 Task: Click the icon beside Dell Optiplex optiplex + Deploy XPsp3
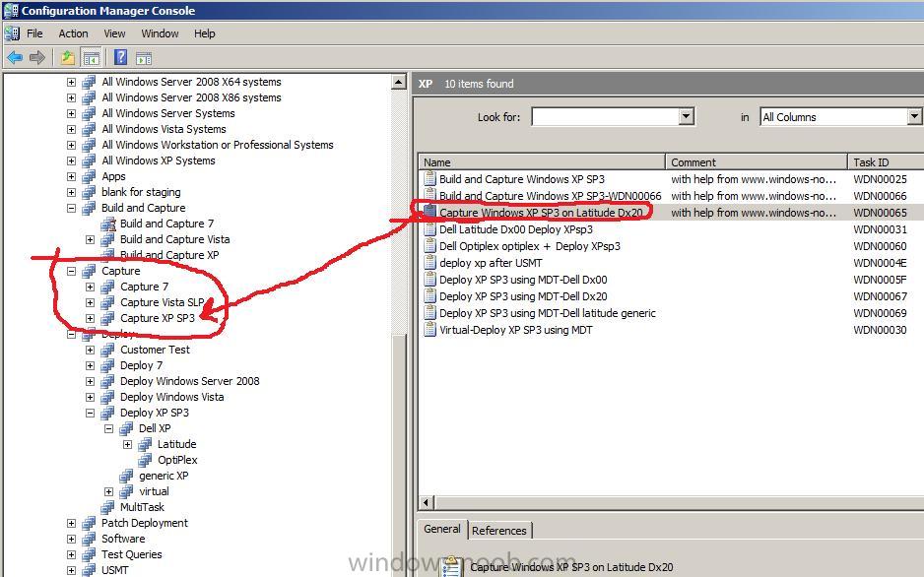point(429,246)
